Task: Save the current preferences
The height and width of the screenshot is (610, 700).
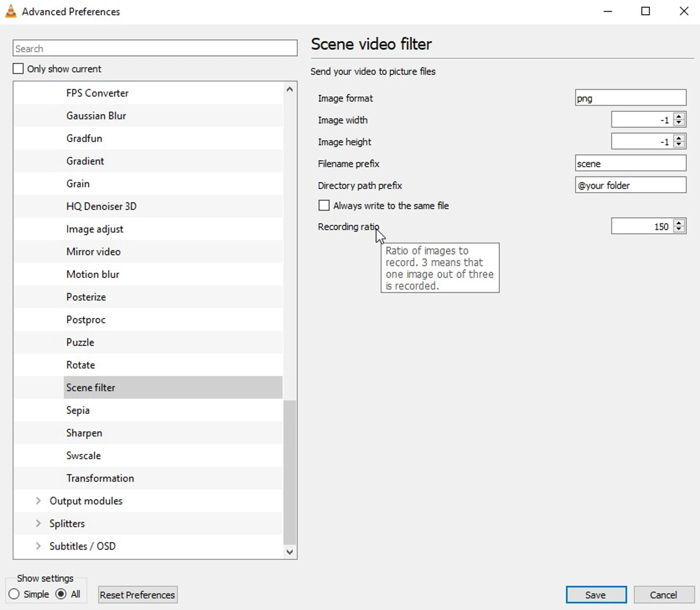Action: [x=596, y=594]
